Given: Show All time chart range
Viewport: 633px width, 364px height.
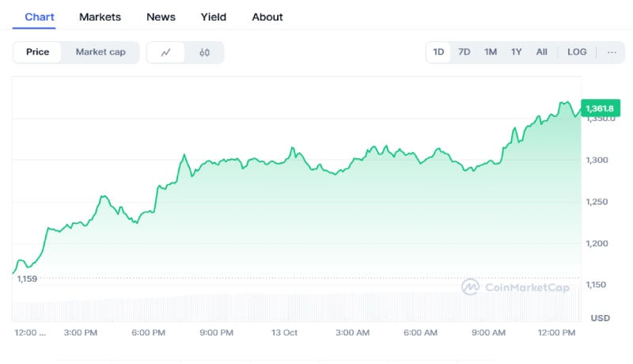Looking at the screenshot, I should [541, 52].
